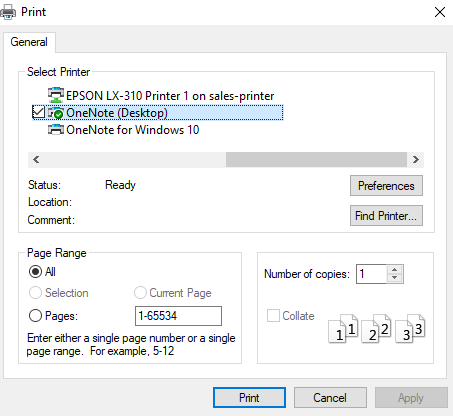Decrease number of copies with down arrow

click(x=395, y=278)
